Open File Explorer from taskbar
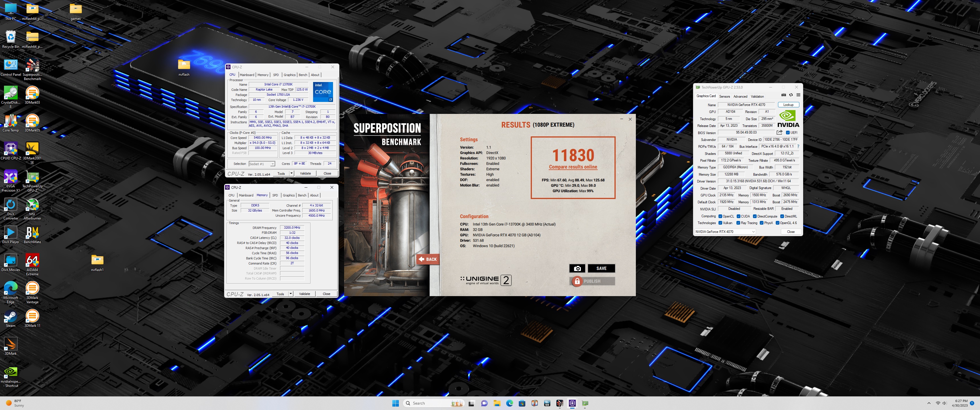 497,403
